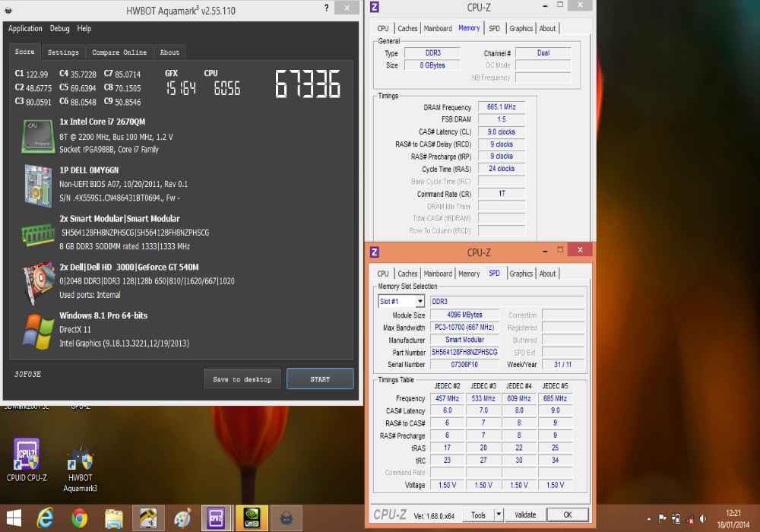Open About tab in lower CPU-Z window

point(548,274)
